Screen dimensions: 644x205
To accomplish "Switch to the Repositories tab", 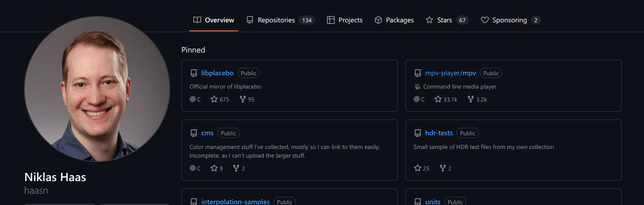I will pos(281,20).
